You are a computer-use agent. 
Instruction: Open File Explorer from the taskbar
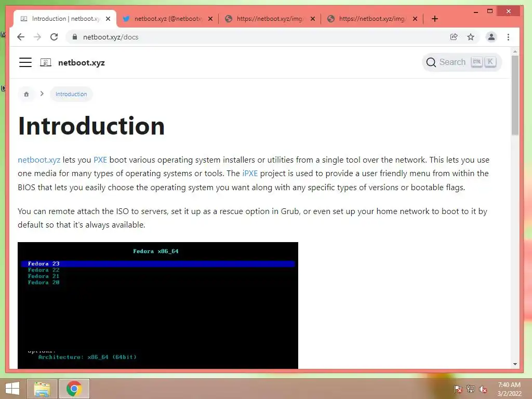click(42, 389)
